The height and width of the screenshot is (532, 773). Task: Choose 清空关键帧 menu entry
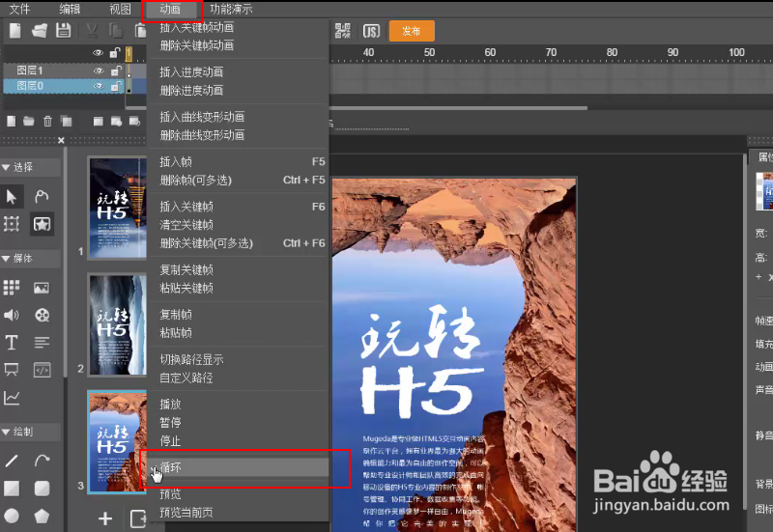[238, 225]
